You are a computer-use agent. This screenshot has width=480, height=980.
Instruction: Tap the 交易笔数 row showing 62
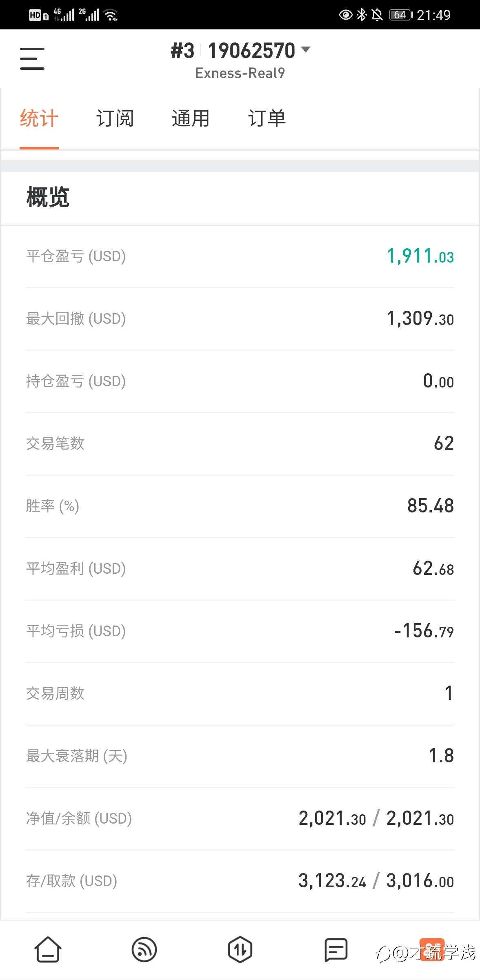(x=240, y=443)
